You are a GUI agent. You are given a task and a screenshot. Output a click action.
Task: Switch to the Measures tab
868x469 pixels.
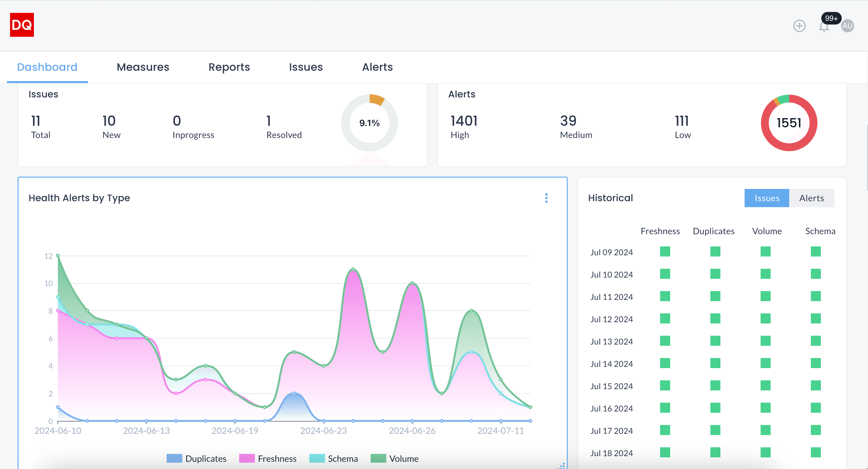click(x=143, y=67)
